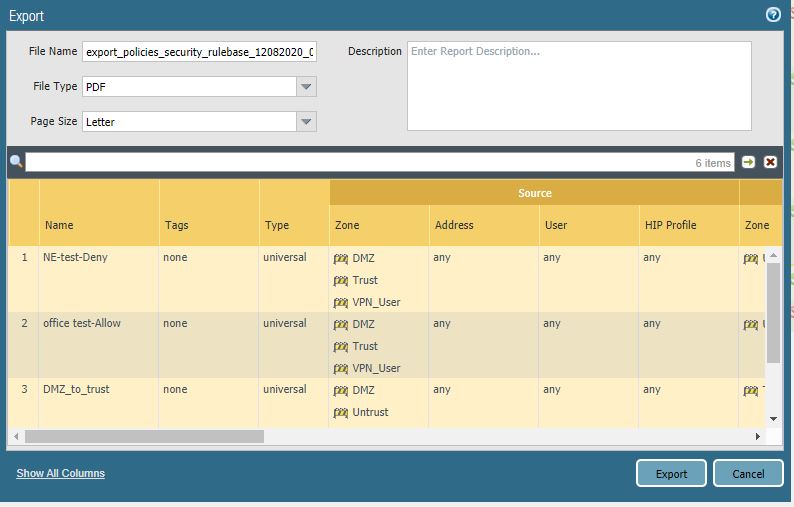Click the Show All Columns link
This screenshot has height=507, width=794.
pos(60,473)
